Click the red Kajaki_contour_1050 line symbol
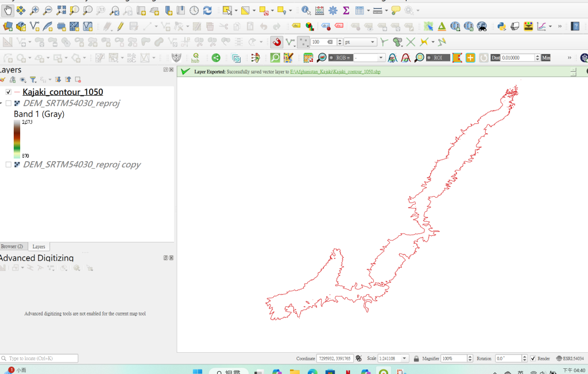Image resolution: width=588 pixels, height=374 pixels. pyautogui.click(x=17, y=92)
